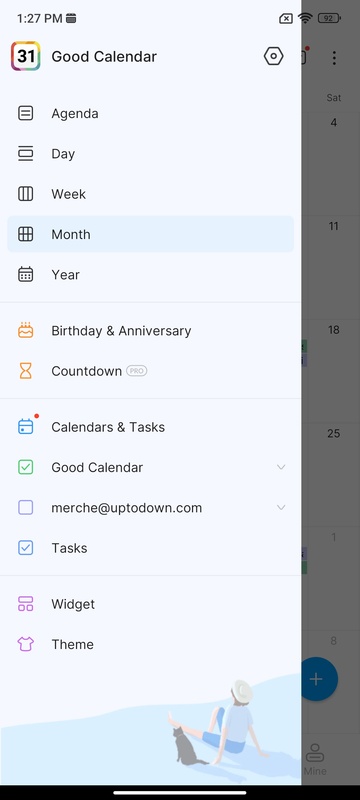Uncheck the Good Calendar checkbox
Image resolution: width=360 pixels, height=800 pixels.
pos(25,467)
